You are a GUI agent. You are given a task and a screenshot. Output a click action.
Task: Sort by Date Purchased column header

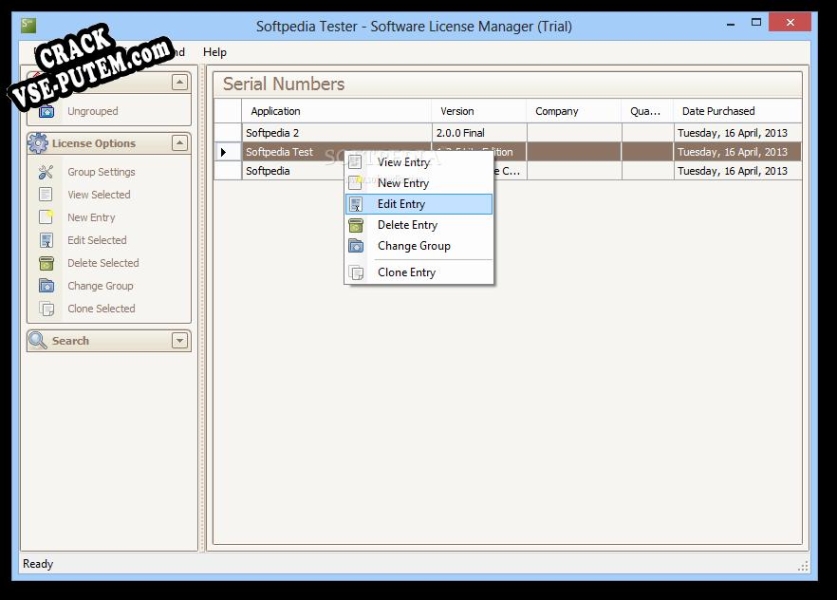tap(738, 111)
